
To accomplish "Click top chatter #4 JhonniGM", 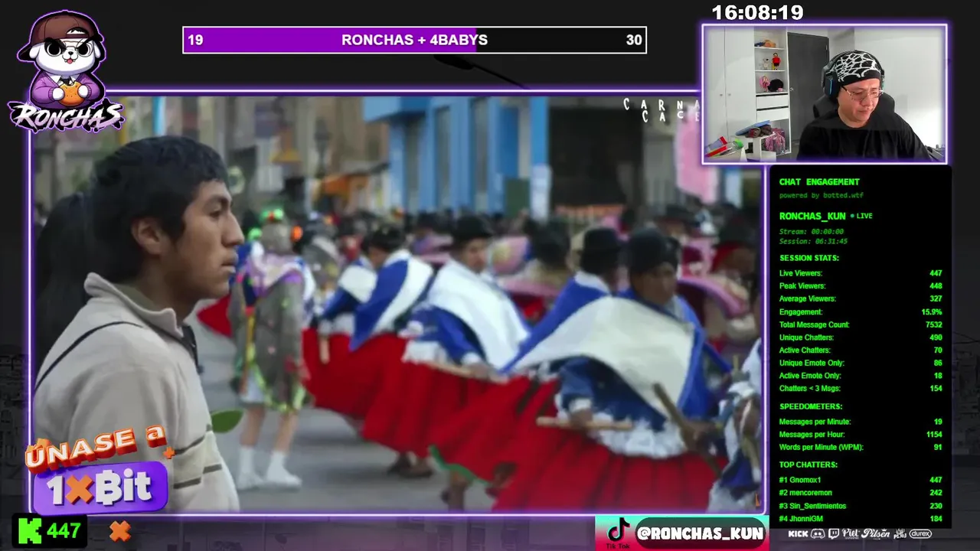I will (x=861, y=519).
